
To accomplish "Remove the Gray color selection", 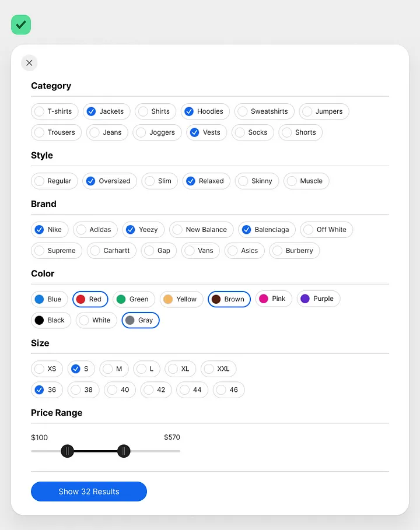I will [141, 321].
